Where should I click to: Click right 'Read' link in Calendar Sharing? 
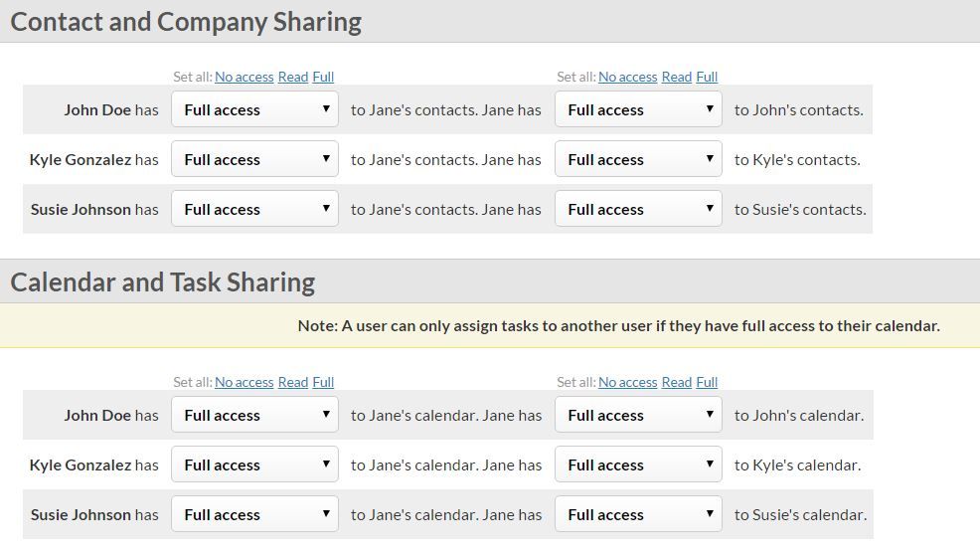click(677, 382)
